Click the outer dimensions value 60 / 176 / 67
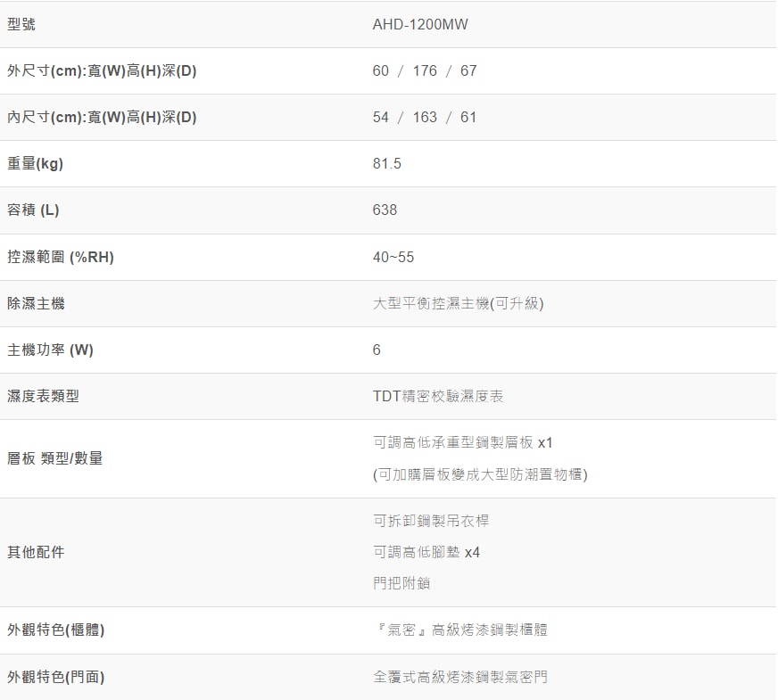 425,70
